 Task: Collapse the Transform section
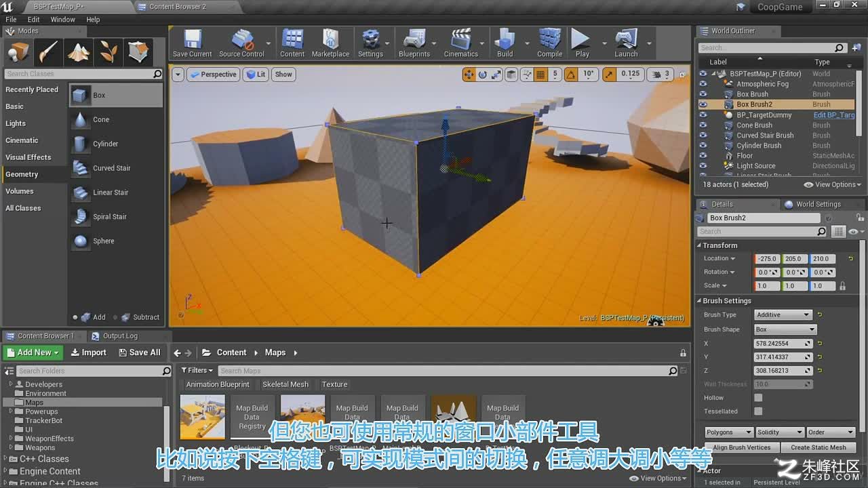pyautogui.click(x=700, y=245)
